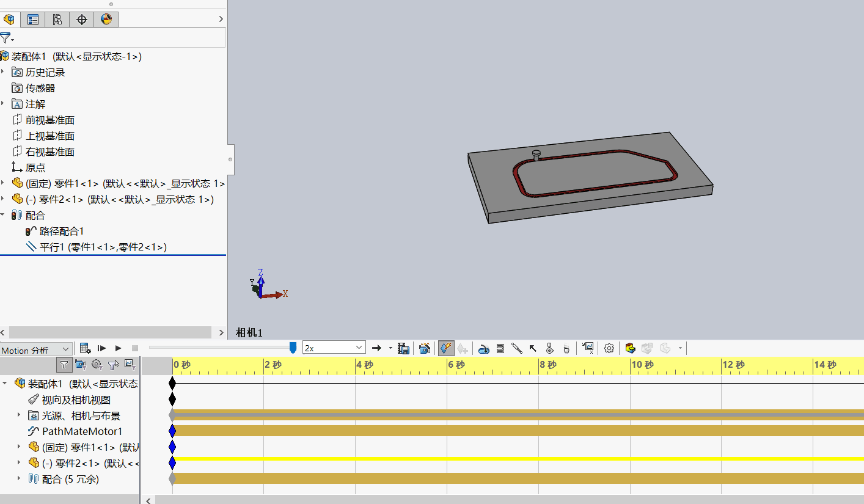Toggle the Autokey button
This screenshot has width=864, height=504.
[446, 348]
